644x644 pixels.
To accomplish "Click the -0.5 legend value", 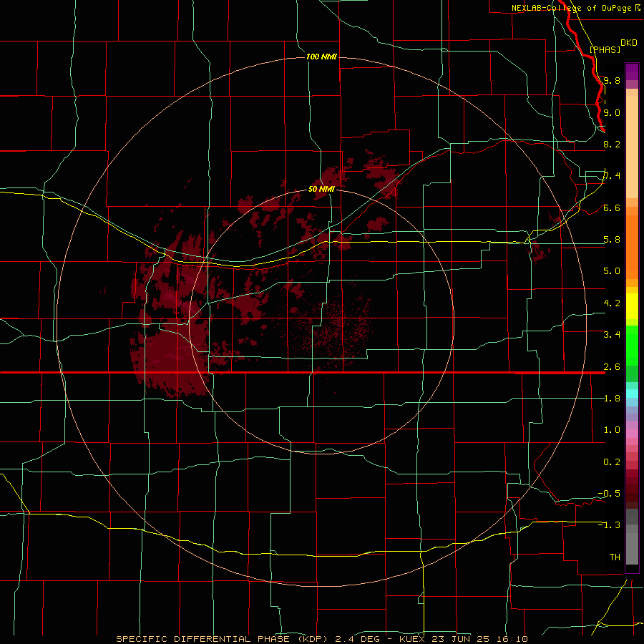I will point(609,494).
